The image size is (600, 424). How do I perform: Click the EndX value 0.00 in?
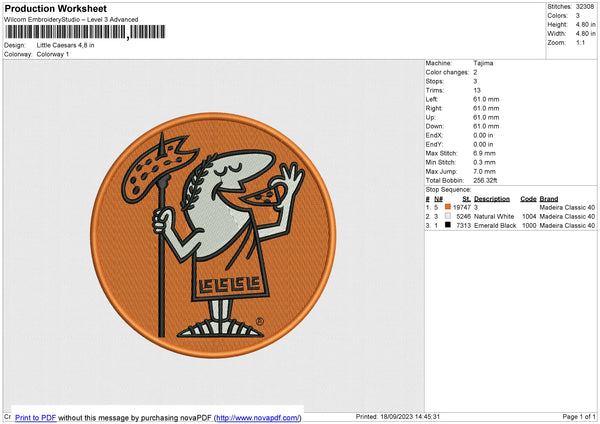pos(483,135)
